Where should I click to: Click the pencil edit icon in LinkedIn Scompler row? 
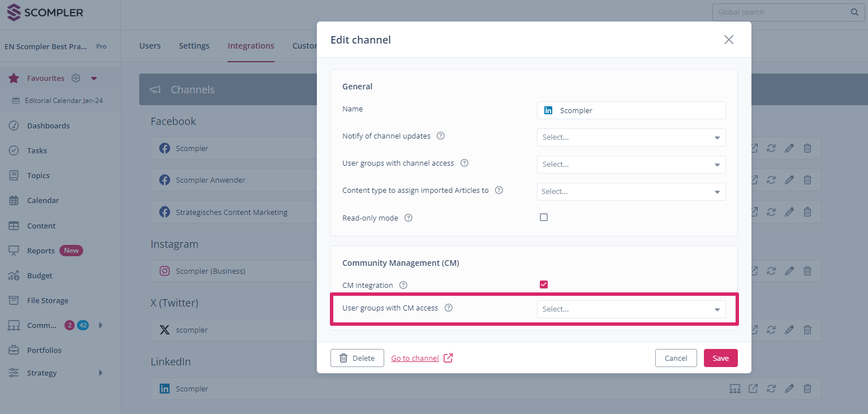(x=789, y=389)
